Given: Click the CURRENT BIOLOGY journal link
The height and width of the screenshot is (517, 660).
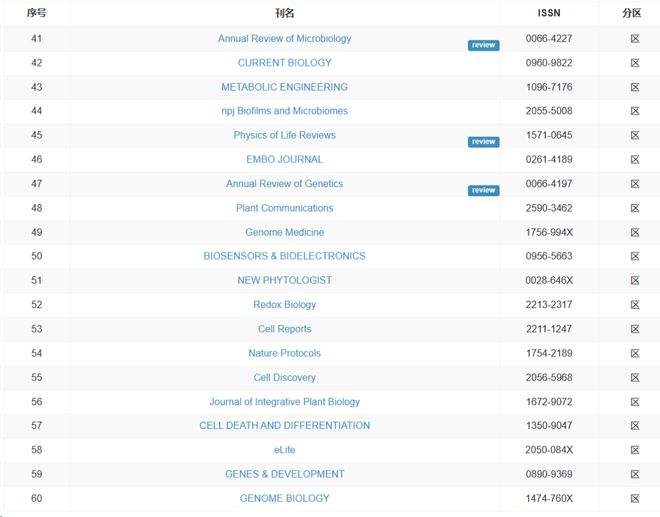Looking at the screenshot, I should 284,63.
